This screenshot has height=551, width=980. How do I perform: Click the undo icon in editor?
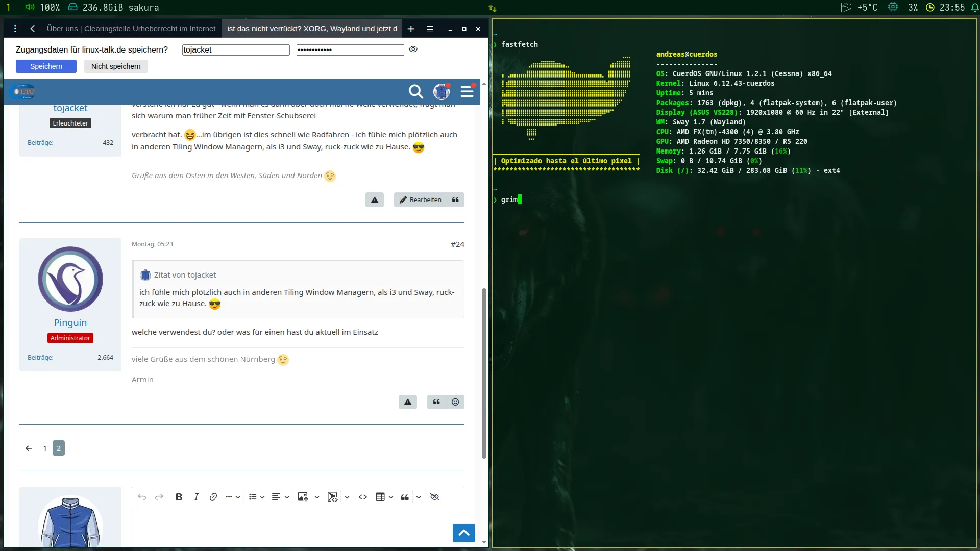[142, 497]
